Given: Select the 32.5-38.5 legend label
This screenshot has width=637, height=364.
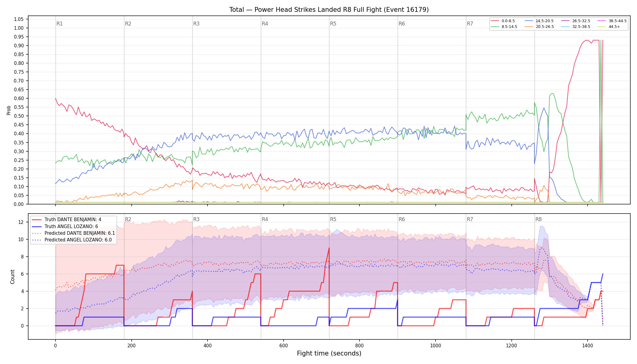Looking at the screenshot, I should (x=581, y=27).
